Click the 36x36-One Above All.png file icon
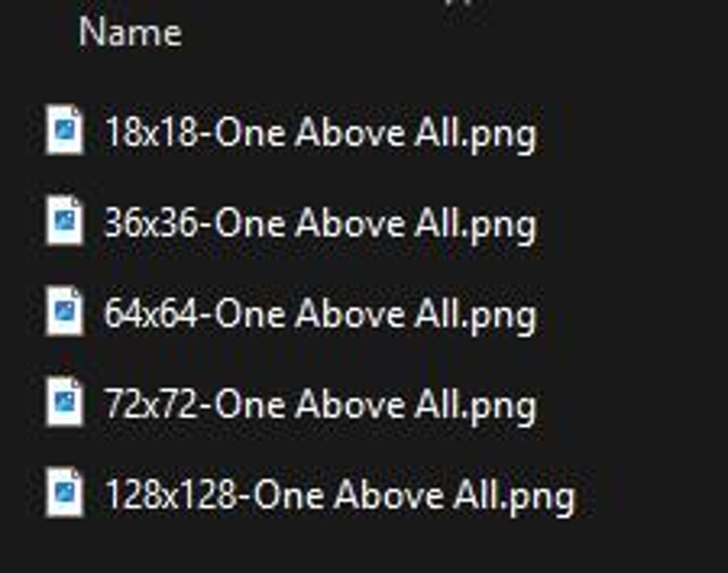The width and height of the screenshot is (728, 573). point(64,220)
